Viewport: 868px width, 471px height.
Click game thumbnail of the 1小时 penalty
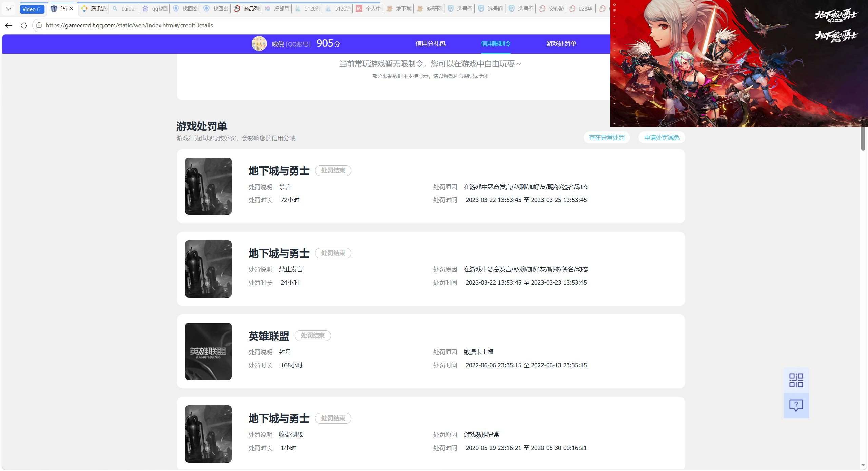pyautogui.click(x=208, y=434)
